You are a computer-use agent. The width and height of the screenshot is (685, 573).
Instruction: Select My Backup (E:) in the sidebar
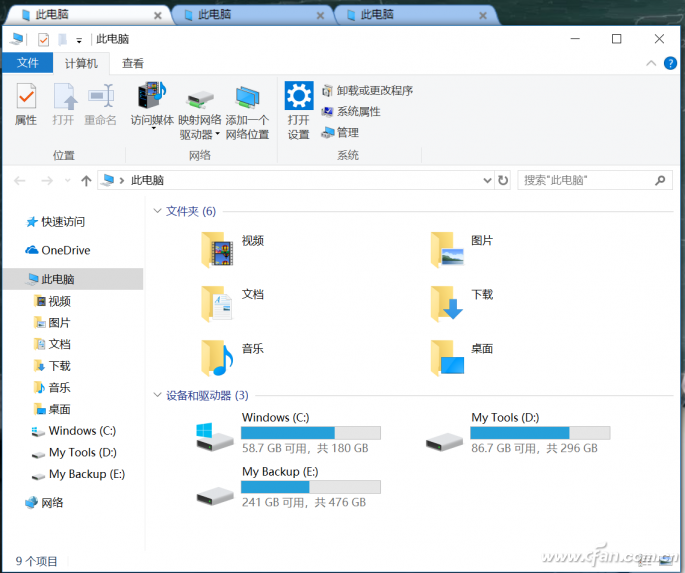(x=78, y=474)
